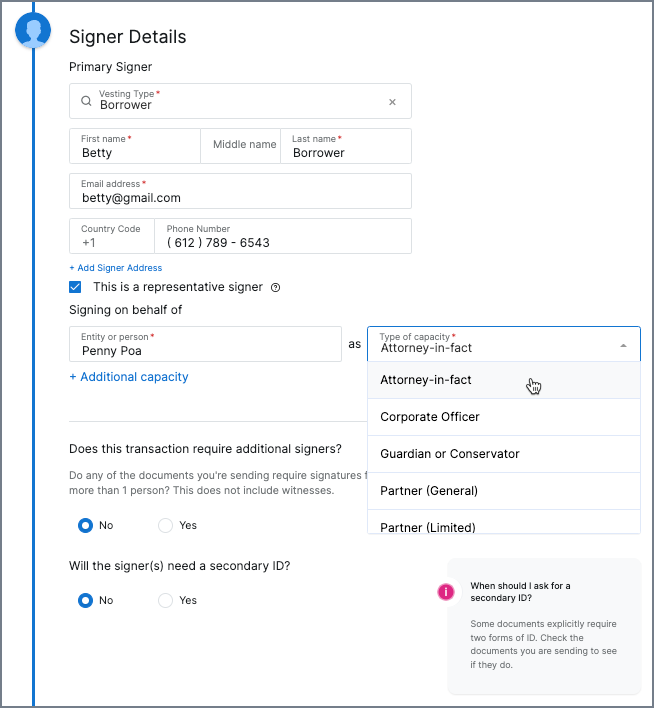
Task: Click the pink secondary ID info icon
Action: [445, 592]
